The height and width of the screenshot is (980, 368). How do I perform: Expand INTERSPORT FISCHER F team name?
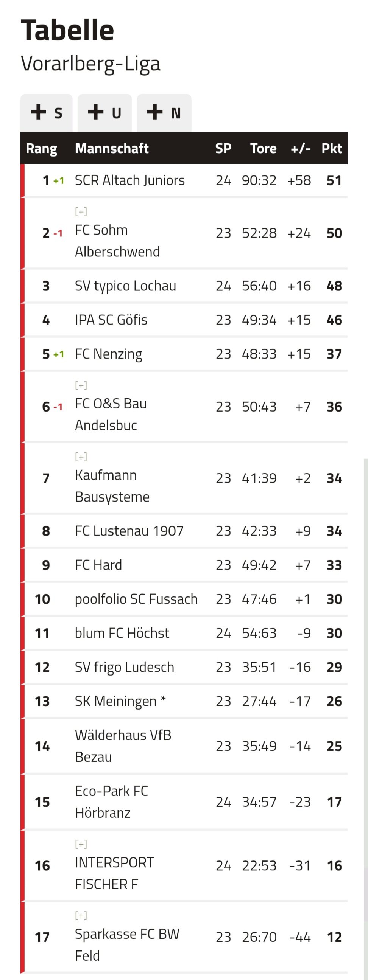pos(81,844)
